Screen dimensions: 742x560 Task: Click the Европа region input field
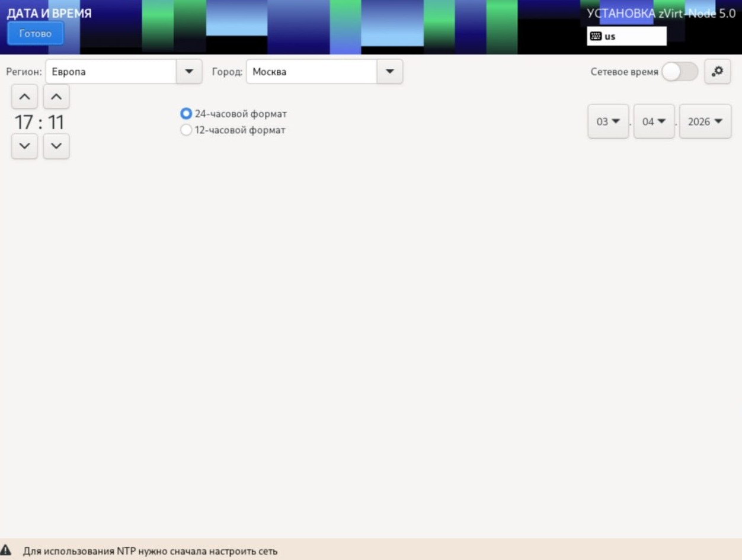pyautogui.click(x=111, y=72)
